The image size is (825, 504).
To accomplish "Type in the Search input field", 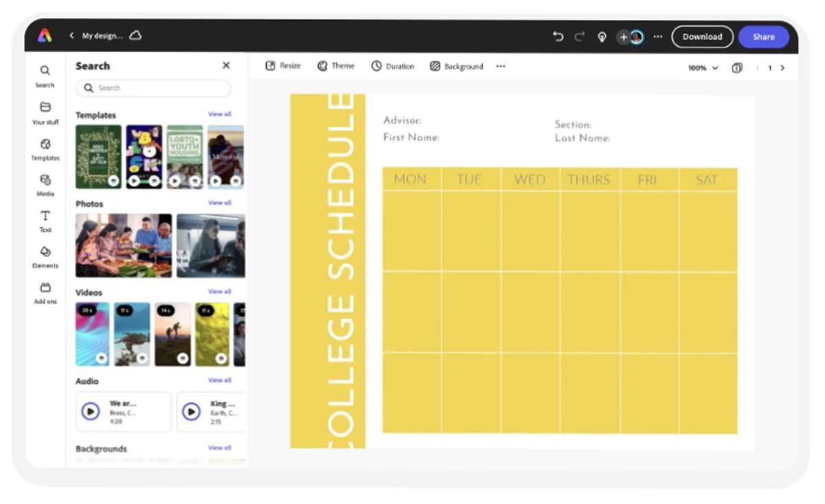I will (x=153, y=88).
